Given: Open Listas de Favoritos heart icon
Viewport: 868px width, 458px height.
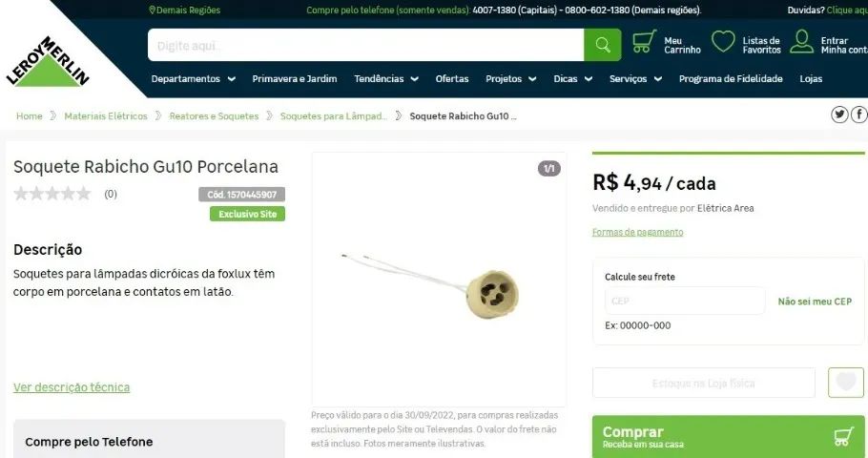Looking at the screenshot, I should pyautogui.click(x=723, y=42).
